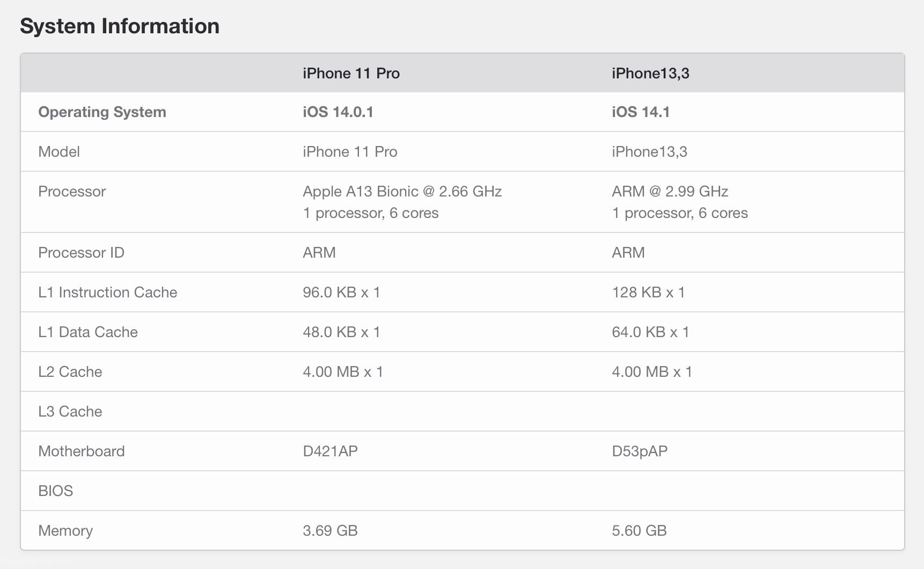This screenshot has width=924, height=569.
Task: Click the System Information heading
Action: coord(120,26)
